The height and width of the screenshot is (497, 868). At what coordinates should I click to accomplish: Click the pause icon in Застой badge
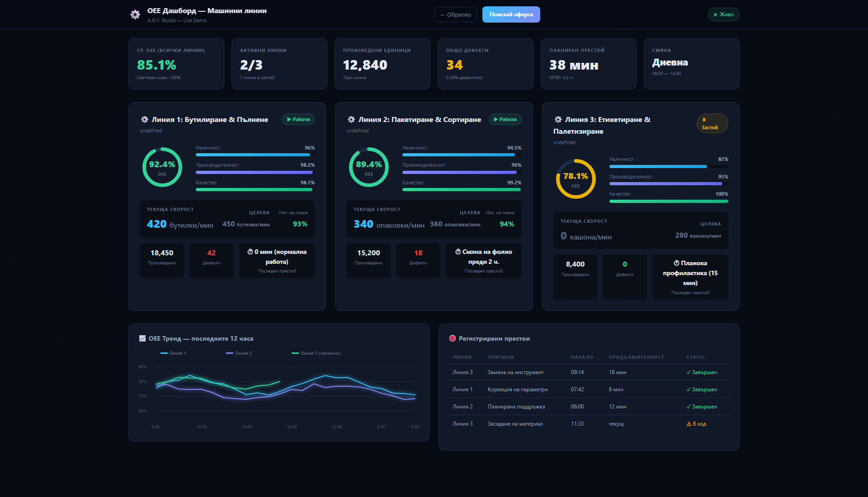pyautogui.click(x=704, y=120)
